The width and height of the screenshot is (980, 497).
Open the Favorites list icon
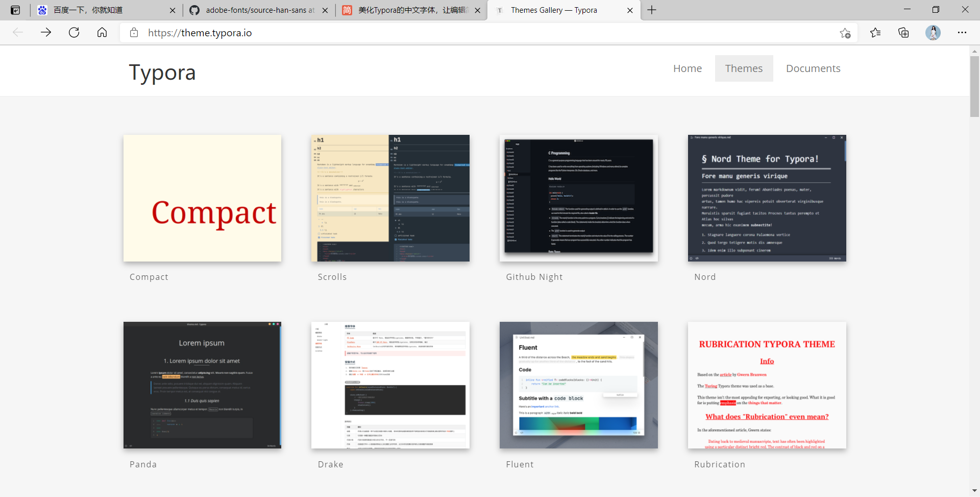tap(875, 33)
